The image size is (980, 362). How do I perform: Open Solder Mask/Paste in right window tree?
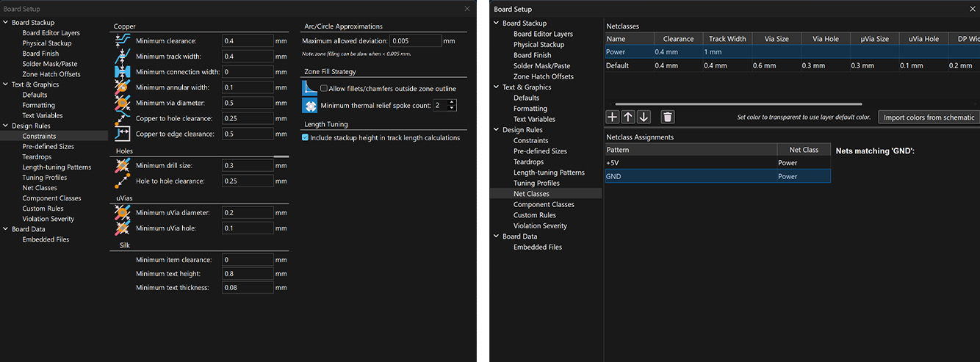[x=543, y=66]
